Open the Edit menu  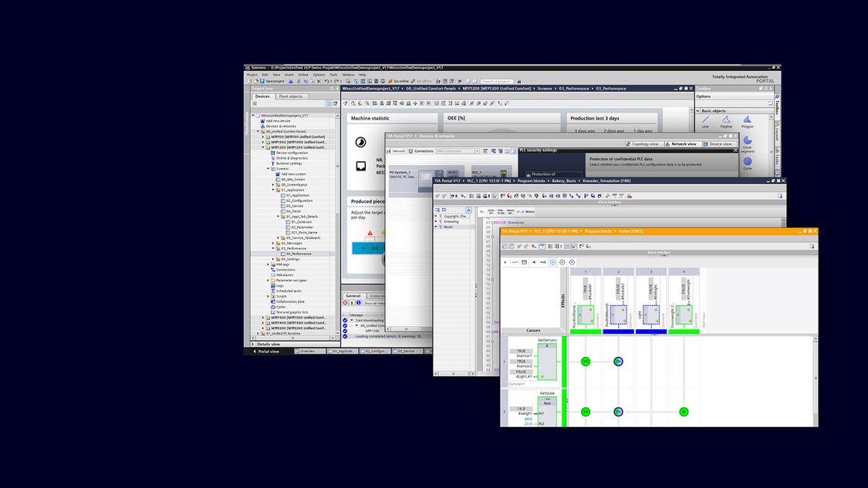(x=265, y=75)
